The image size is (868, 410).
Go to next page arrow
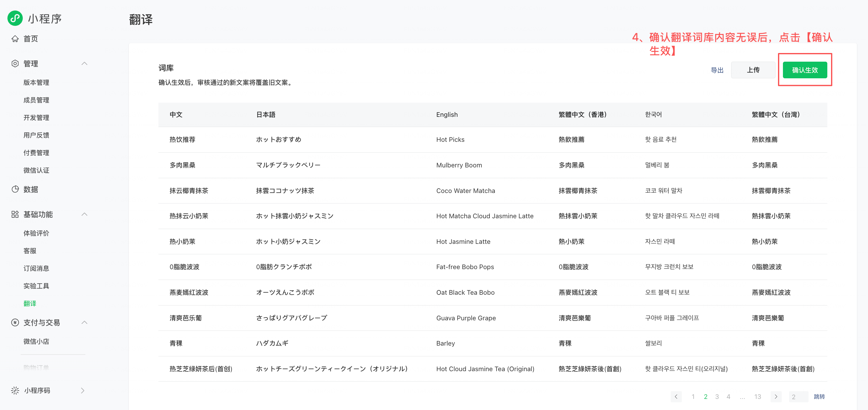776,396
